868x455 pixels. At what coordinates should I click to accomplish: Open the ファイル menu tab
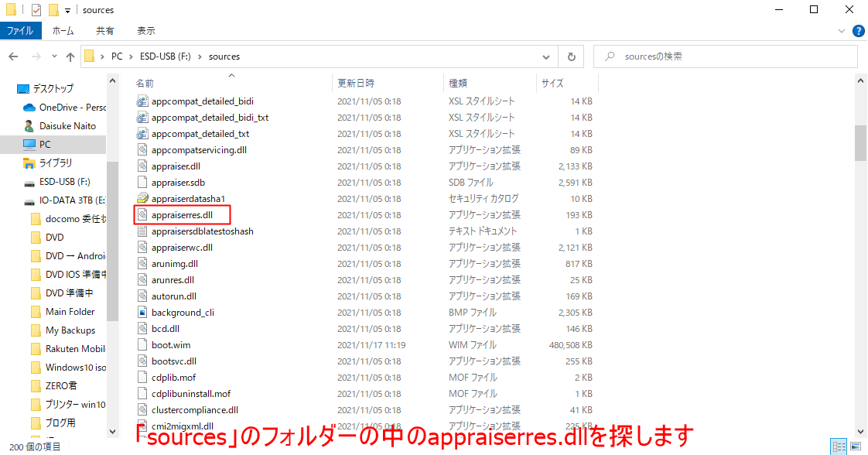(20, 31)
